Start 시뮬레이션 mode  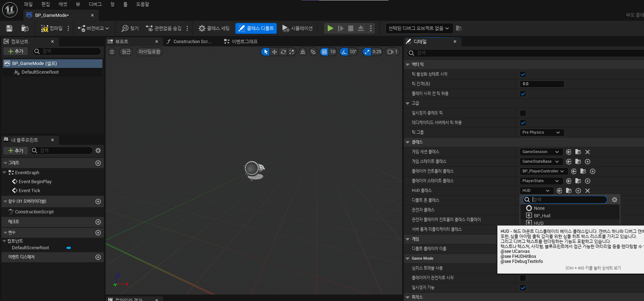[298, 28]
